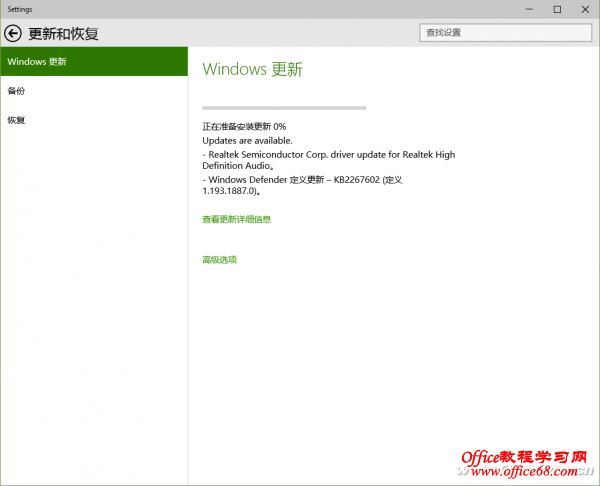Click the Windows Defender KB2267602 update entry
The width and height of the screenshot is (600, 486).
tap(302, 185)
